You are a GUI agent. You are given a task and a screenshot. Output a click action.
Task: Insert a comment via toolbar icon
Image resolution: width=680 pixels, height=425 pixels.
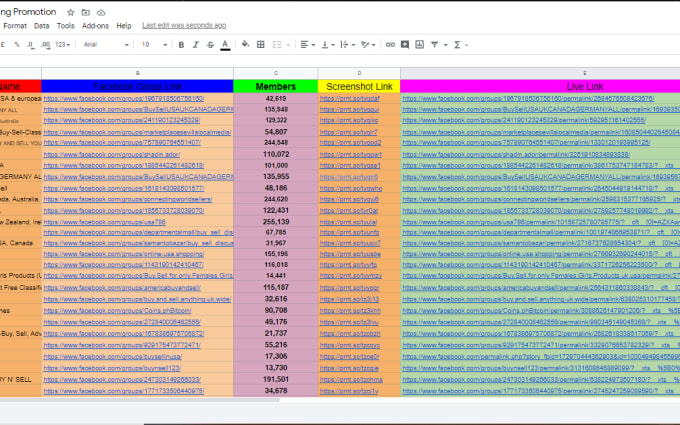405,44
